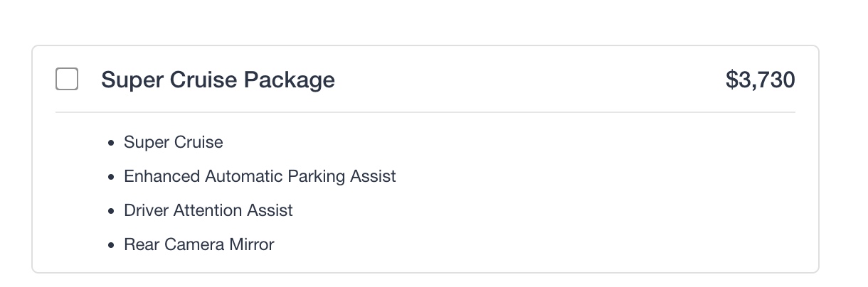868x287 pixels.
Task: Click the $3,730 package price
Action: 760,80
